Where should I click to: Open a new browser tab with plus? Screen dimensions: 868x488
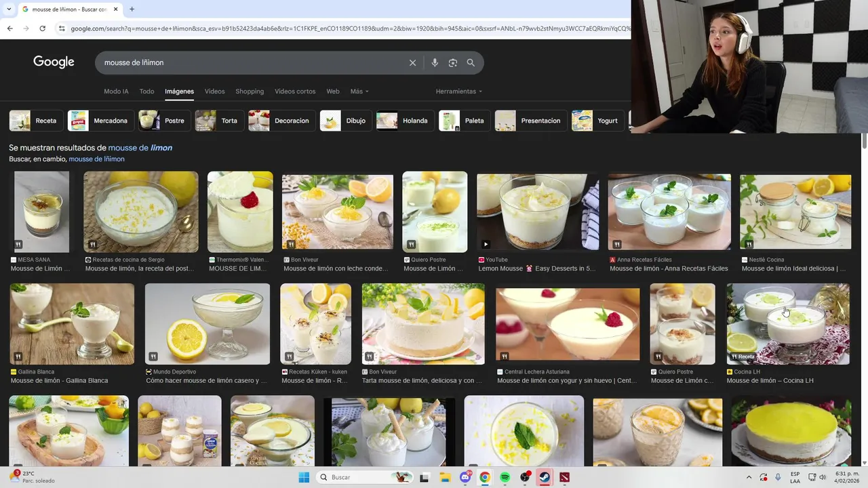132,9
